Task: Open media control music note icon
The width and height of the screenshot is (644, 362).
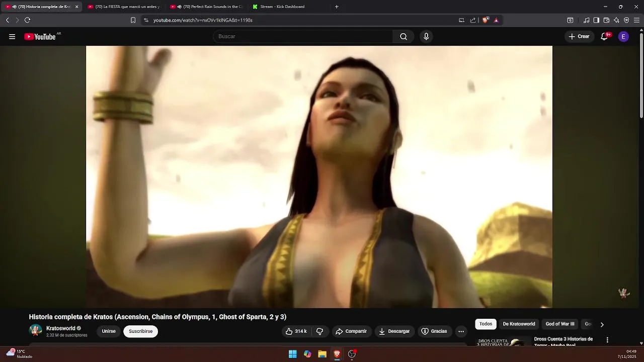Action: tap(586, 20)
